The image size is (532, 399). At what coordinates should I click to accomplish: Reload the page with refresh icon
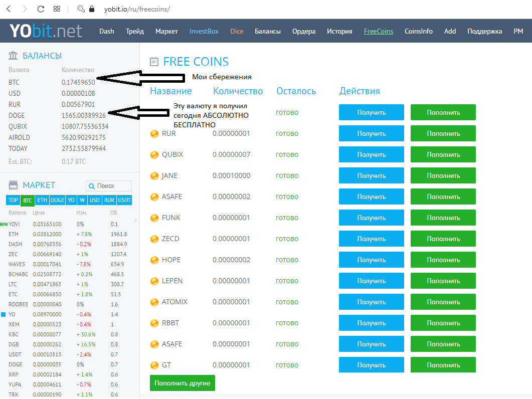tap(41, 9)
